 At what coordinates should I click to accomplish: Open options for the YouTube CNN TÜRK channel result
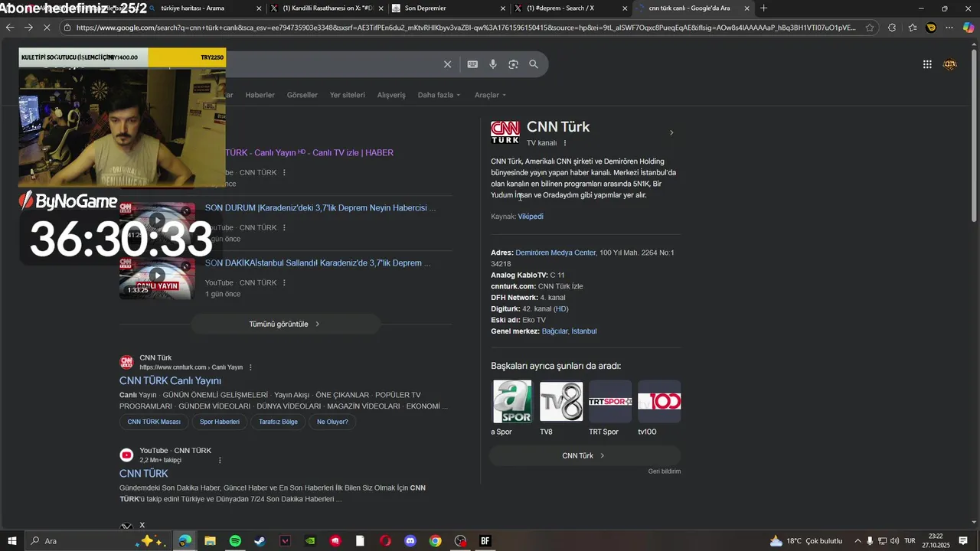pyautogui.click(x=220, y=460)
